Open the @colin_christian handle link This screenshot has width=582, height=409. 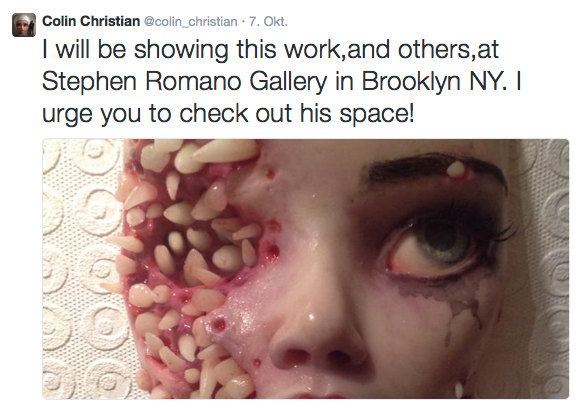[190, 22]
